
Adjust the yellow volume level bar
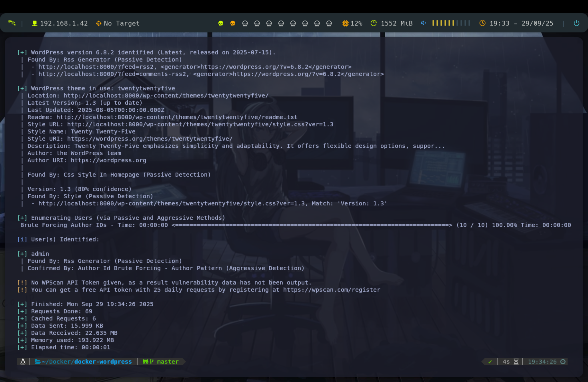tap(443, 23)
